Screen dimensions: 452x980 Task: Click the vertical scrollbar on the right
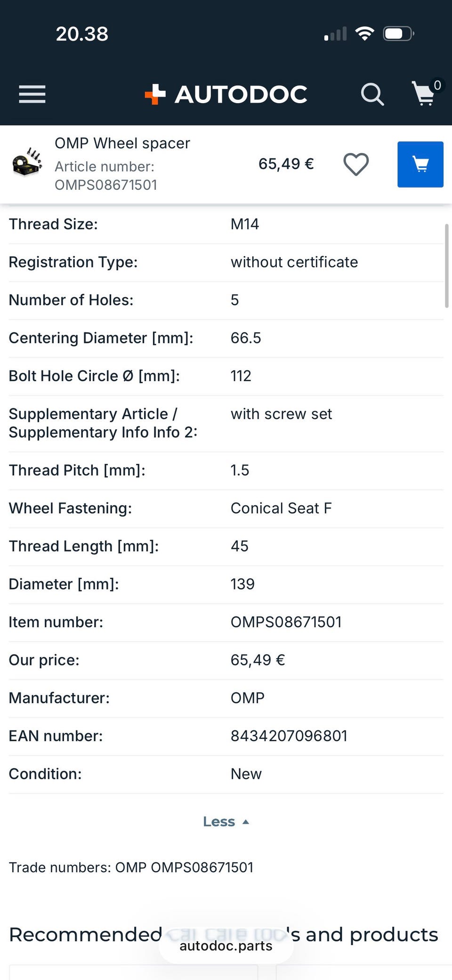446,266
